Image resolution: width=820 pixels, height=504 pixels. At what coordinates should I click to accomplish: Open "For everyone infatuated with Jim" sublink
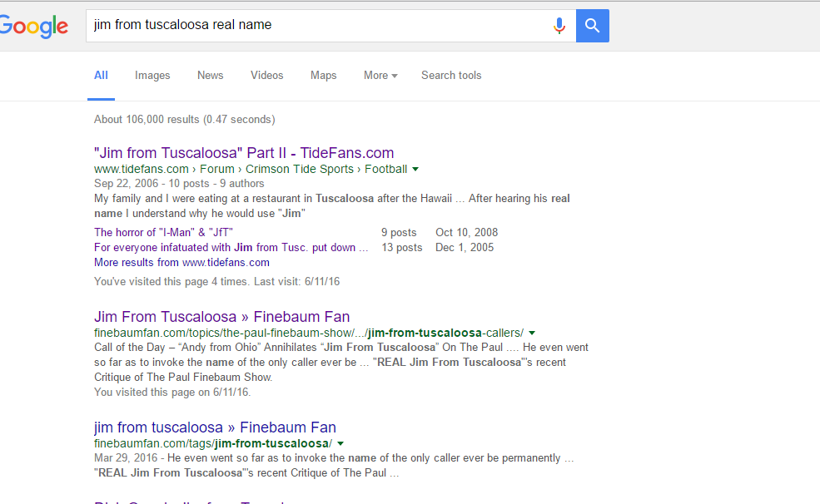coord(231,248)
